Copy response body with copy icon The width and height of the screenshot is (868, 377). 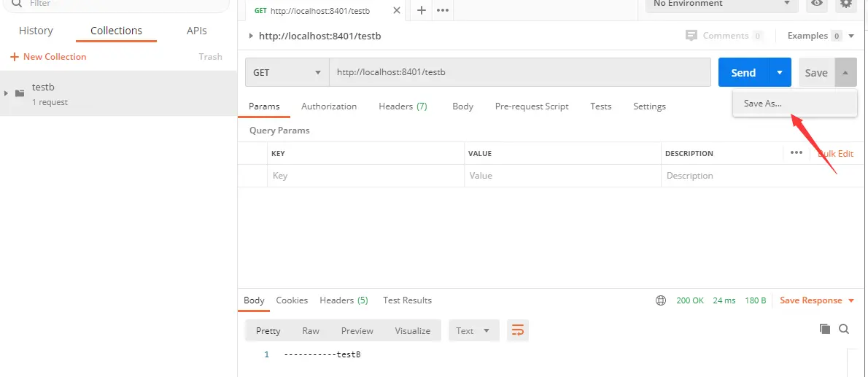coord(825,329)
